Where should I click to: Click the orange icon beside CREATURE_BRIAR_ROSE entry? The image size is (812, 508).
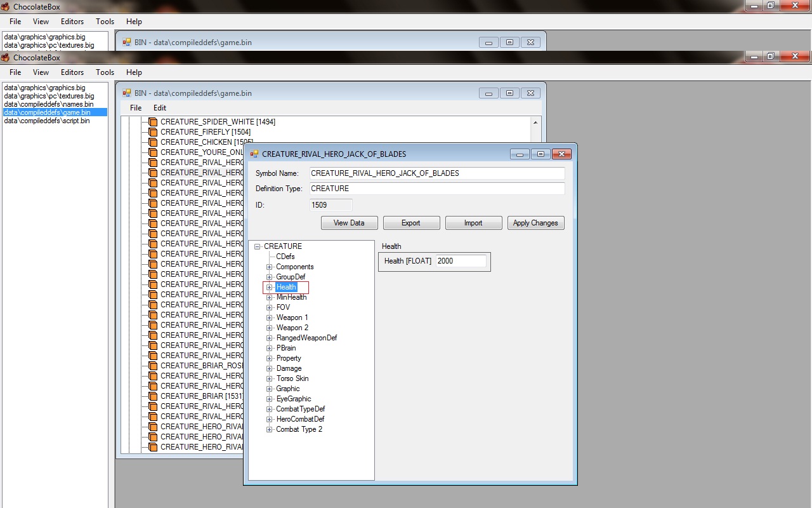coord(152,366)
